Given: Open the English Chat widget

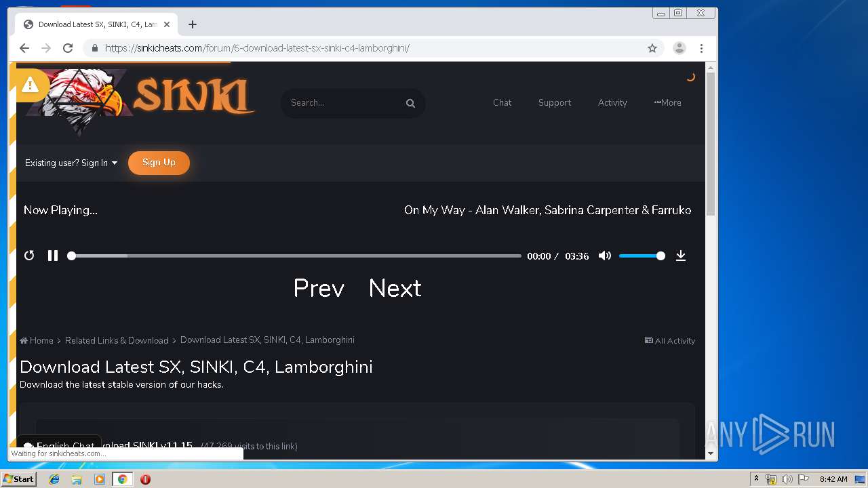Looking at the screenshot, I should pos(59,445).
